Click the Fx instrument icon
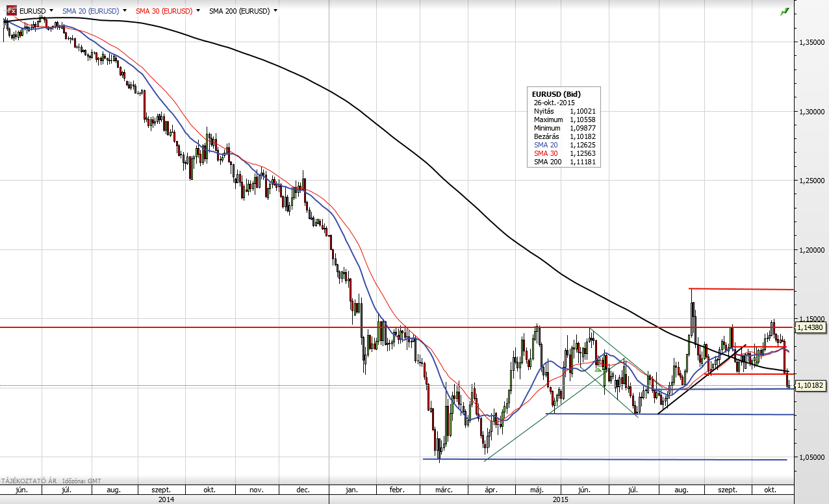 click(x=12, y=10)
